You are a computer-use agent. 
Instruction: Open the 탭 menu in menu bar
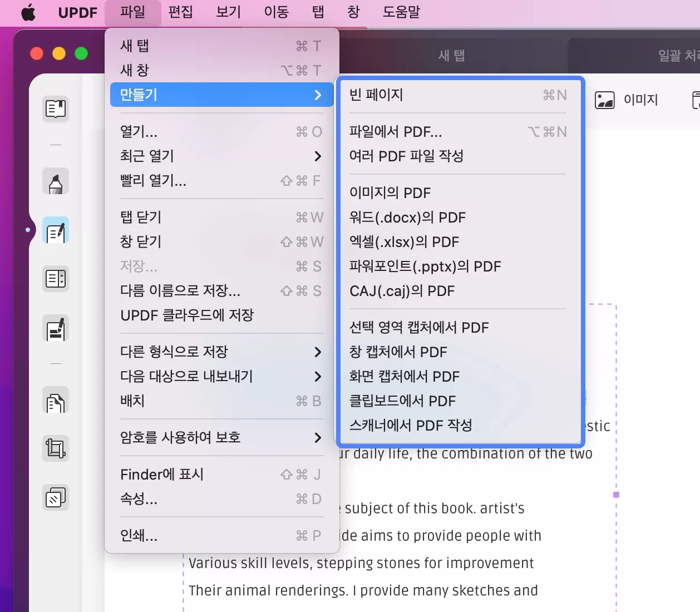coord(318,12)
